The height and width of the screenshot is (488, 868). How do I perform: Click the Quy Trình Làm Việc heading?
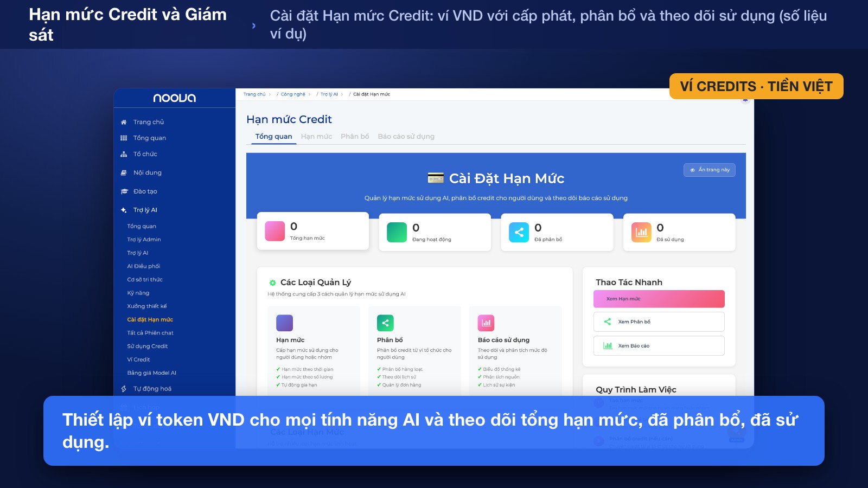[636, 390]
